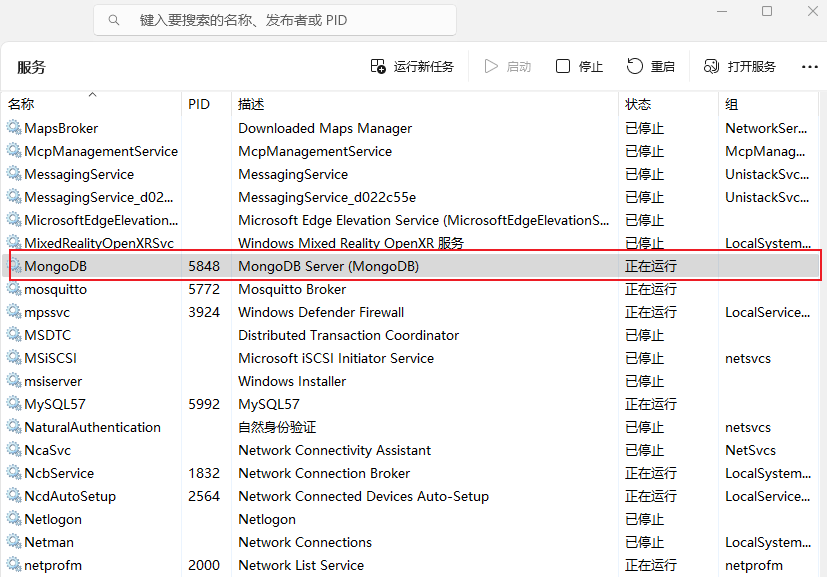Click gear icon of McpManagementService row
Viewport: 827px width, 577px height.
click(14, 151)
